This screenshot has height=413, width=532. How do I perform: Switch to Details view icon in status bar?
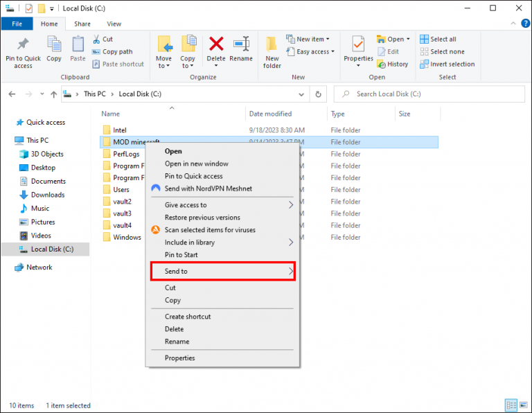(511, 405)
